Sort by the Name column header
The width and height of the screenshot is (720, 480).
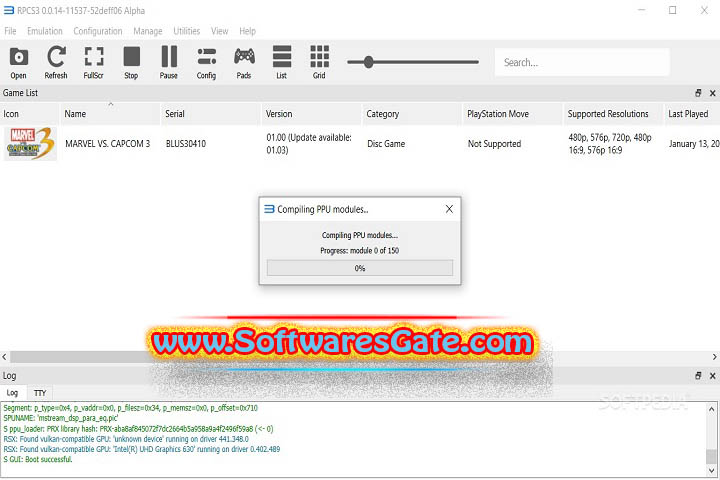tap(110, 113)
